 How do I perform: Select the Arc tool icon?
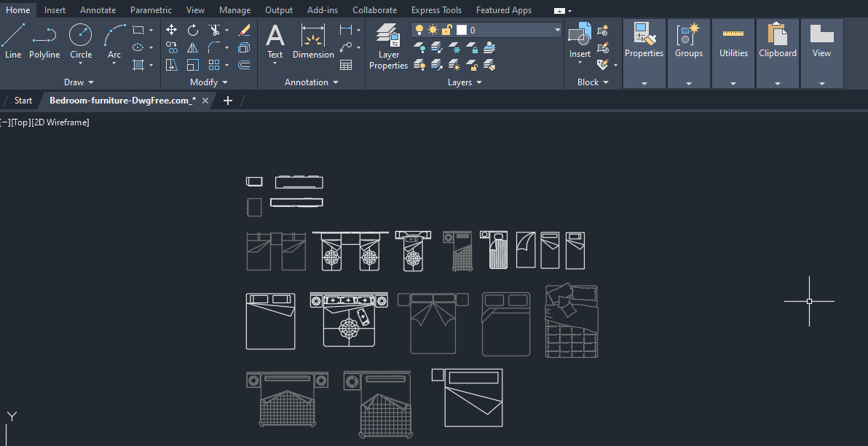click(114, 35)
